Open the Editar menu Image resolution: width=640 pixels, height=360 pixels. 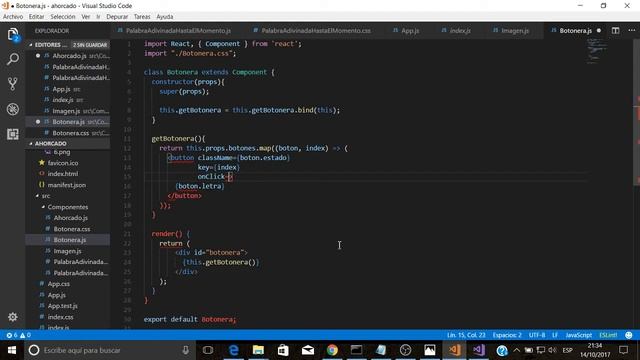36,17
